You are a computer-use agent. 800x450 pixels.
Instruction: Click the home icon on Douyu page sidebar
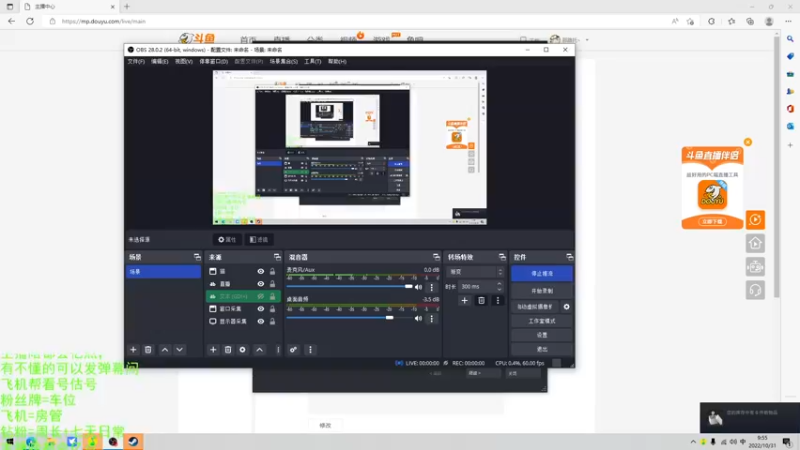pos(756,243)
